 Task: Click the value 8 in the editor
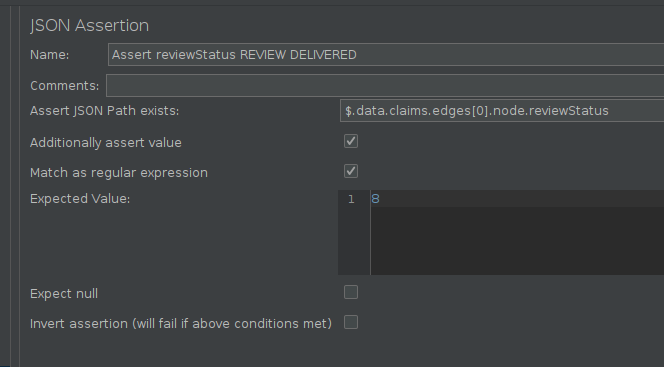coord(375,199)
